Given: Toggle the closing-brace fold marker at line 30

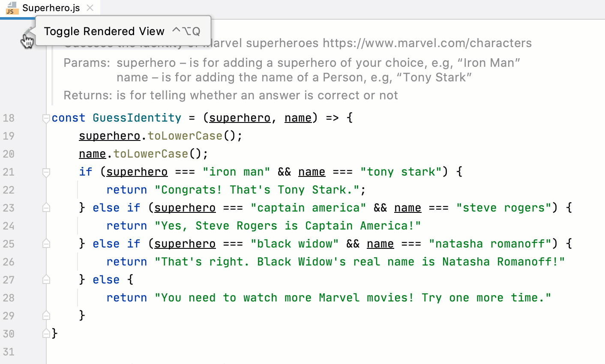Looking at the screenshot, I should click(45, 334).
